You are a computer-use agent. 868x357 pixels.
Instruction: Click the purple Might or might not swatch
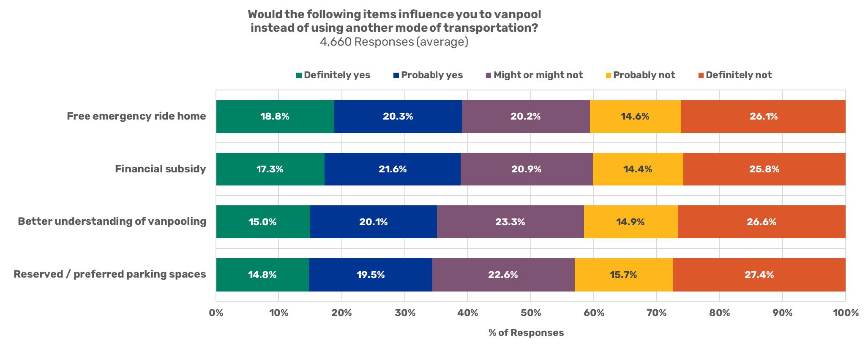click(489, 76)
